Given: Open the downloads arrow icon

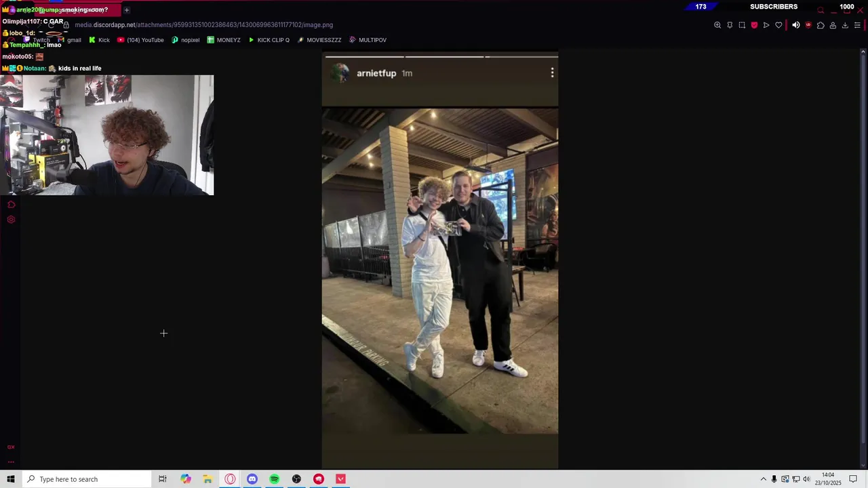Looking at the screenshot, I should (845, 25).
